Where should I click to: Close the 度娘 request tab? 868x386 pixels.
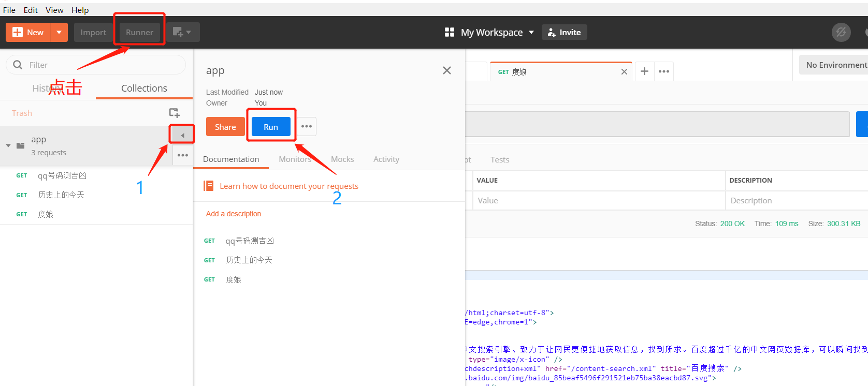coord(624,72)
